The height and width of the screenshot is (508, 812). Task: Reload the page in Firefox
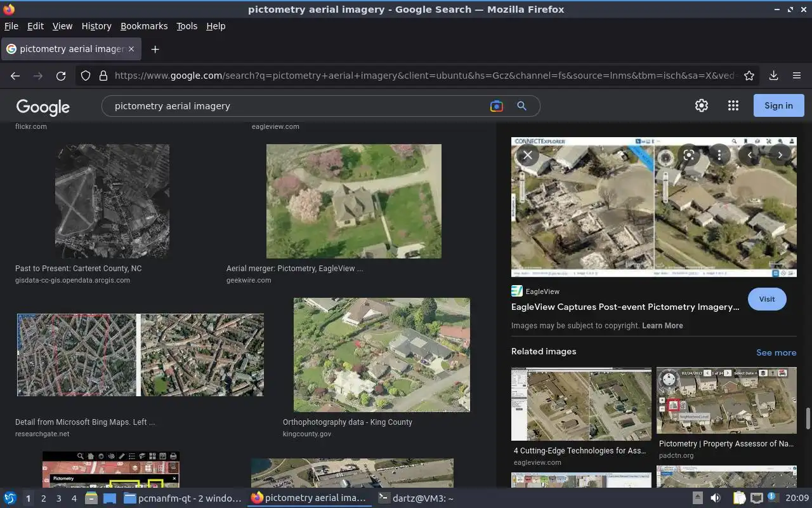point(61,76)
